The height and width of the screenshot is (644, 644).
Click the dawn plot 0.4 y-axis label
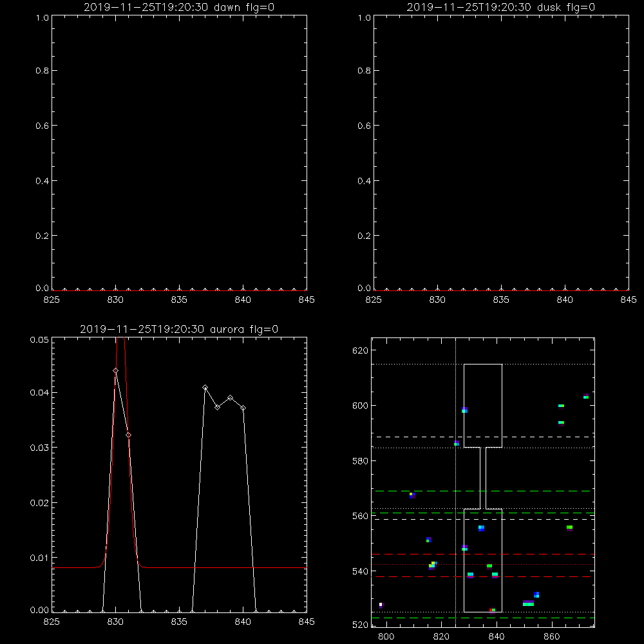(x=43, y=181)
